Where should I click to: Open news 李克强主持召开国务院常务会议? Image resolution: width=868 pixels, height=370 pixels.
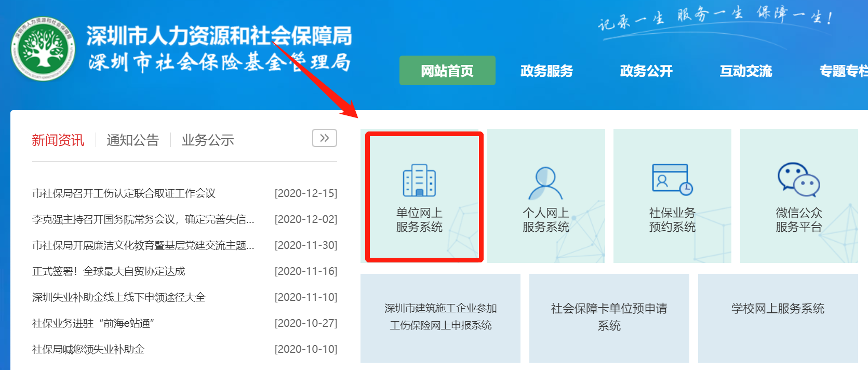[143, 219]
